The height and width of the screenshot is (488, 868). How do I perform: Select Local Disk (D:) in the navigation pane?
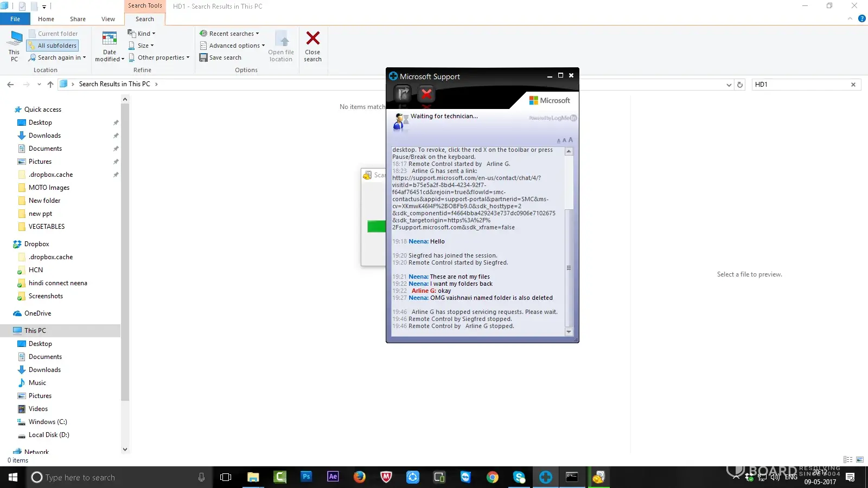49,435
